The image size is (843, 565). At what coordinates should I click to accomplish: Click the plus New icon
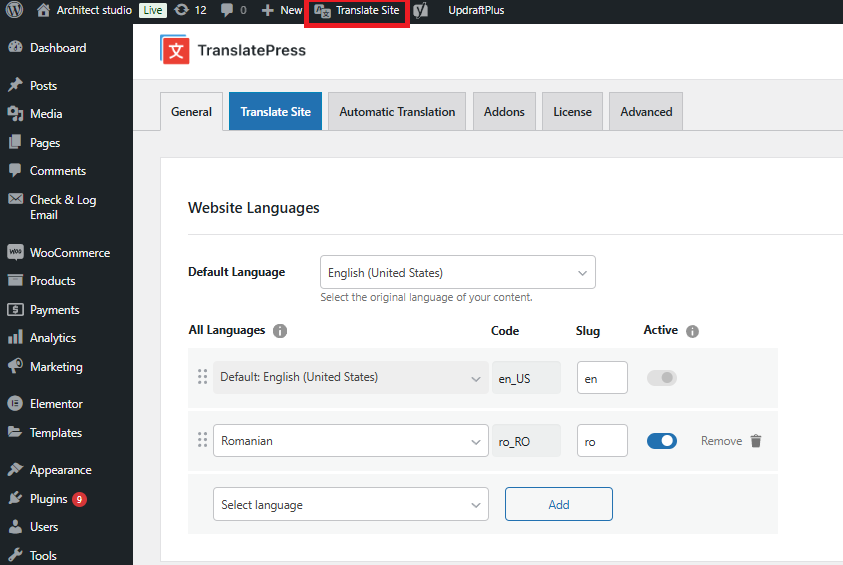[268, 10]
